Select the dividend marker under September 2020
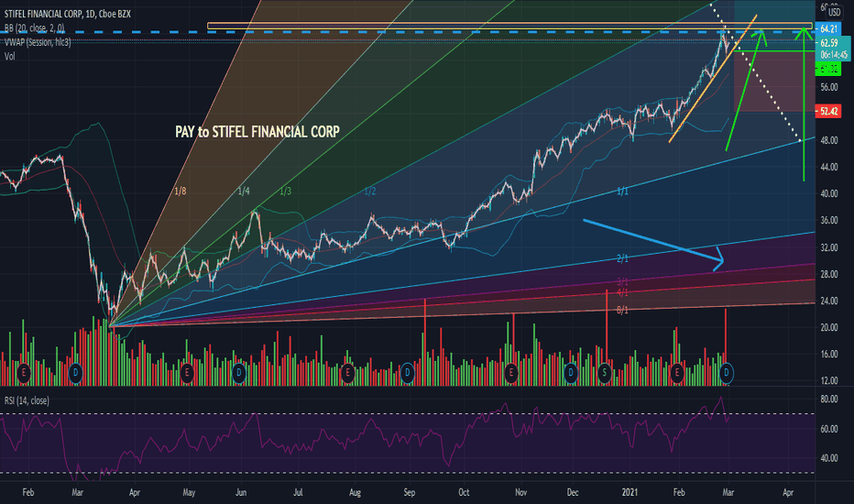854x504 pixels. pos(407,373)
